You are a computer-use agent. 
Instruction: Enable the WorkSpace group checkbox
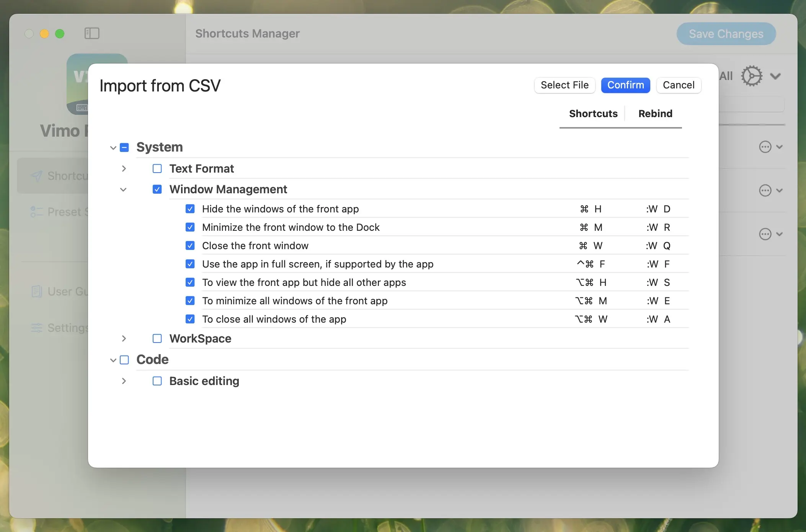[x=157, y=339]
